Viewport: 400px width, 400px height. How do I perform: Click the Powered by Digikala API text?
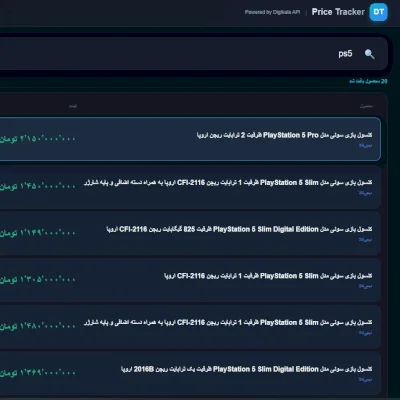[272, 12]
